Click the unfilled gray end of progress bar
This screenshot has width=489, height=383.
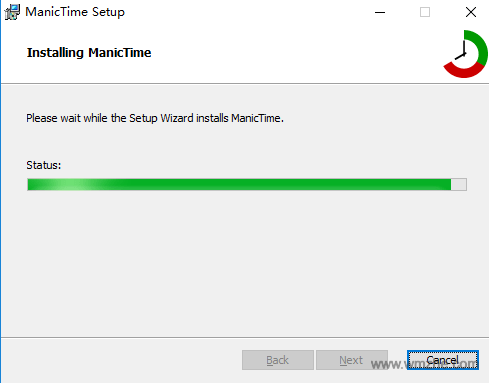coord(459,184)
